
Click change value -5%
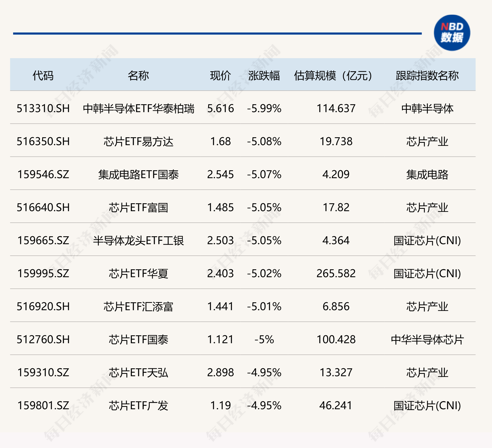264,340
